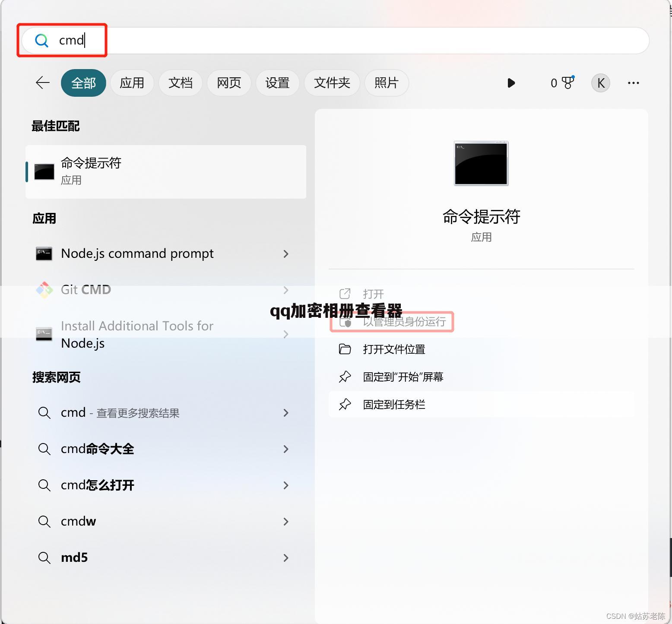Open 命令提示符 best match result
The height and width of the screenshot is (624, 672).
tap(166, 172)
